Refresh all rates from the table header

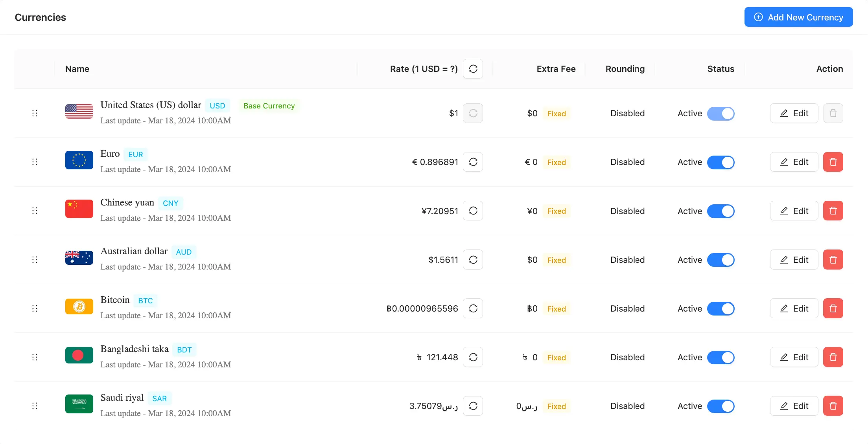tap(473, 69)
